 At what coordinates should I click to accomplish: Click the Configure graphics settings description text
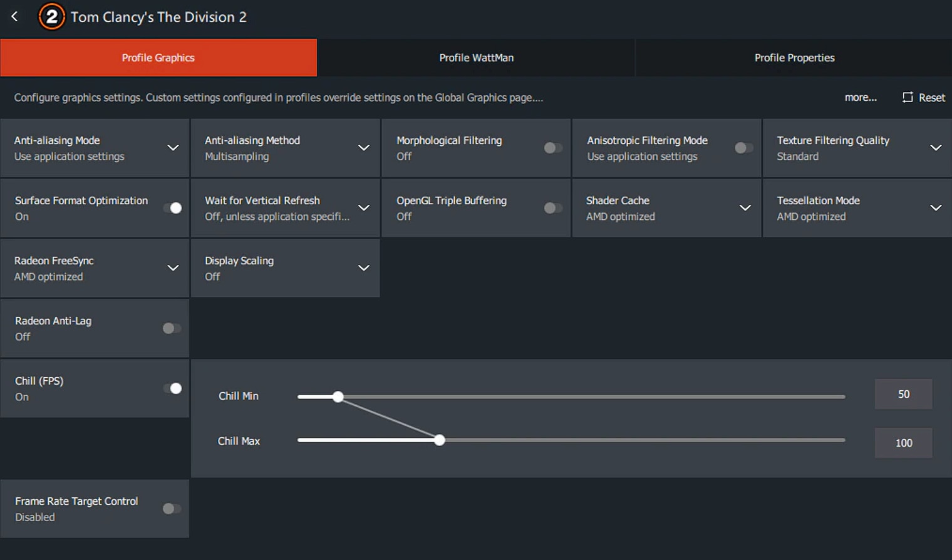click(279, 98)
